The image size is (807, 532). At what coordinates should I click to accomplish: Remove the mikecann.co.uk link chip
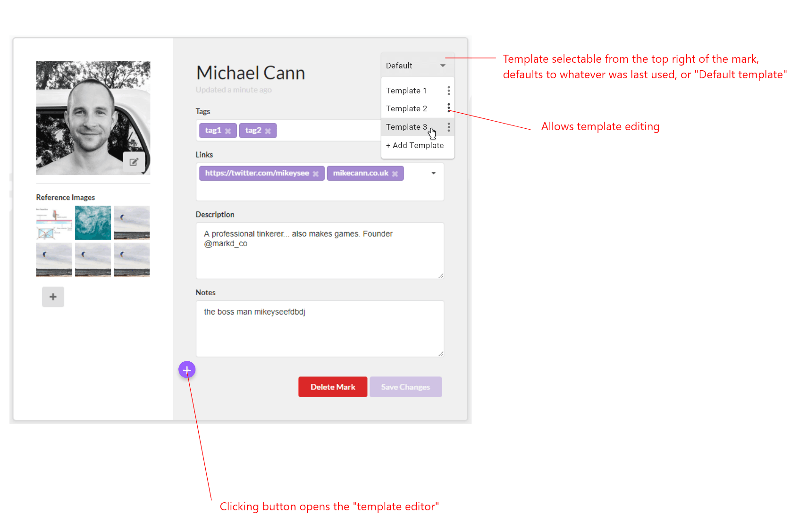pyautogui.click(x=395, y=174)
